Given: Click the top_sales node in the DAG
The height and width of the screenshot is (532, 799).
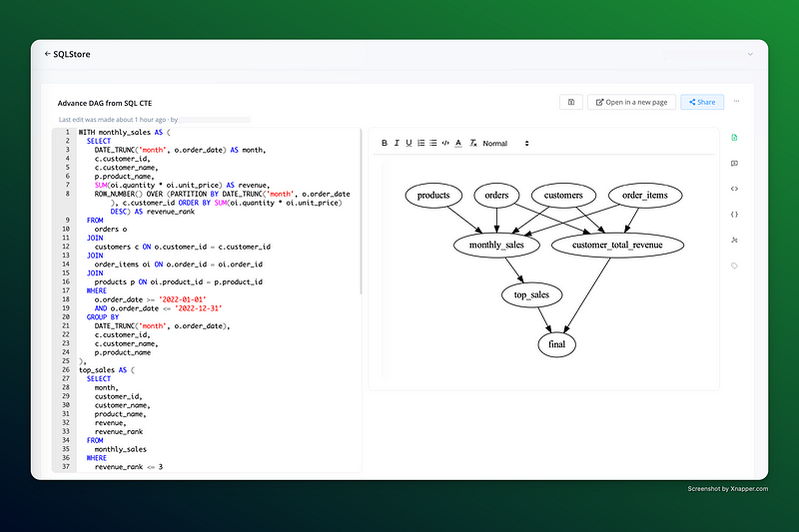Looking at the screenshot, I should coord(531,294).
